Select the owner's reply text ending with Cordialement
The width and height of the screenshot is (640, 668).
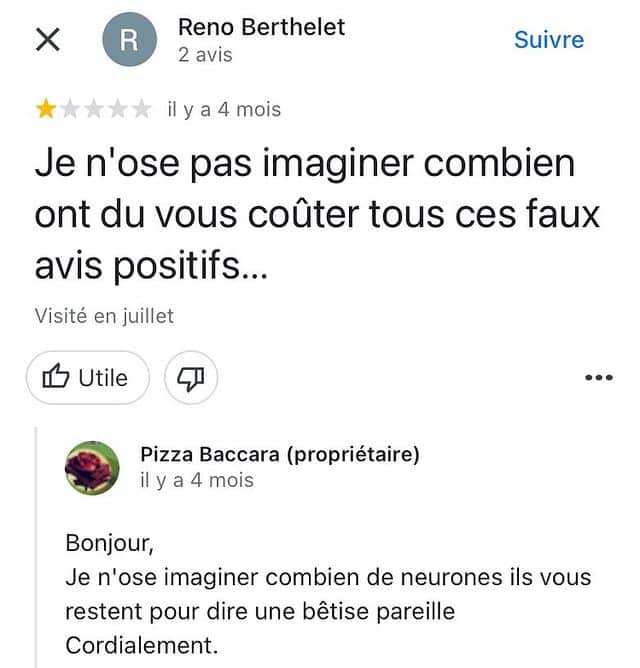(x=328, y=594)
